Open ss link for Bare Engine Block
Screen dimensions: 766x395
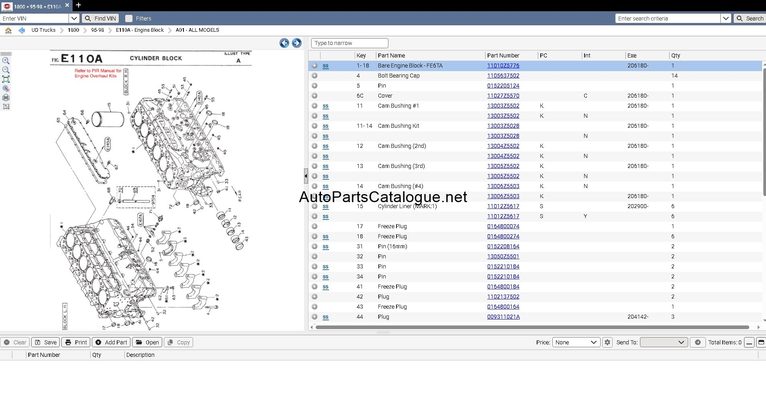325,66
